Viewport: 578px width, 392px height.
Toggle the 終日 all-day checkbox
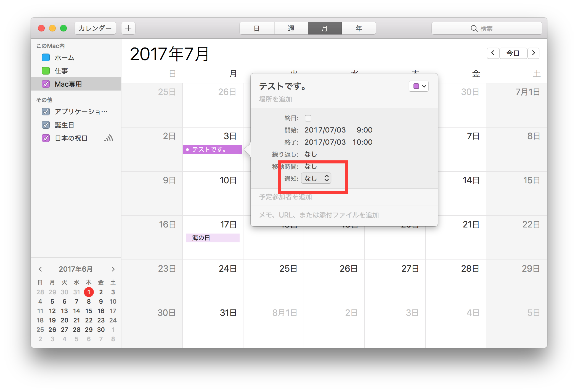tap(308, 118)
